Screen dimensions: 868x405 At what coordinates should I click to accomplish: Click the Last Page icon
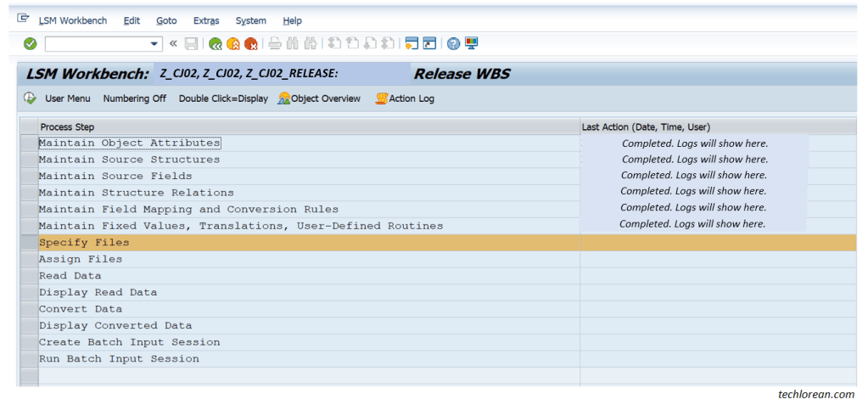point(388,44)
